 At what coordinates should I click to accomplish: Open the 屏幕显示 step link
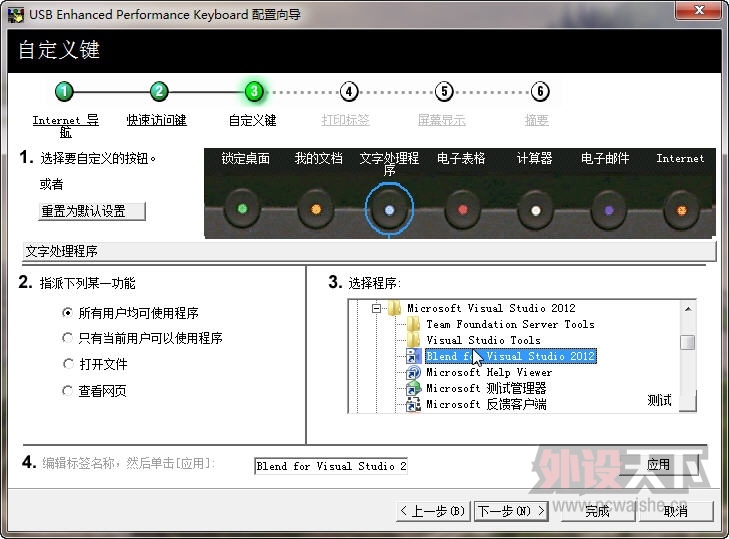[442, 120]
